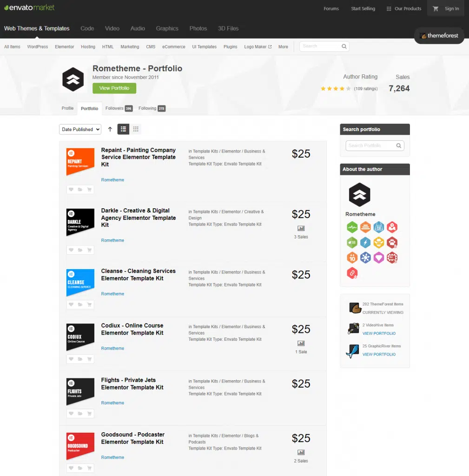Click the Search Portfolio magnifier icon

click(398, 145)
